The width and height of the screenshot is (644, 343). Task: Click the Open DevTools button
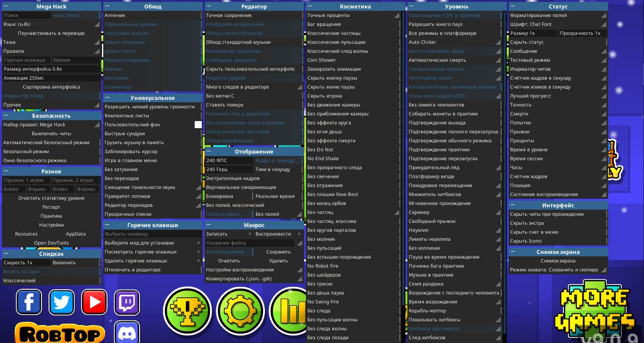coord(51,243)
